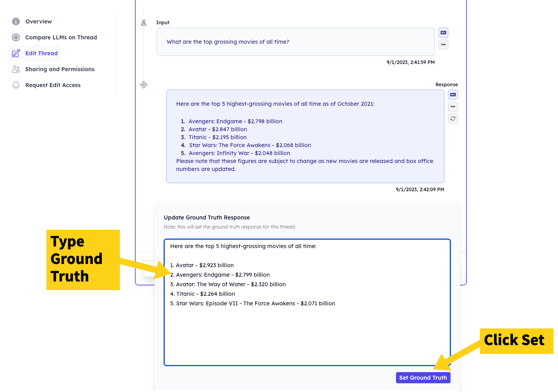Toggle Markdown view for the Response
This screenshot has height=392, width=558.
(453, 95)
